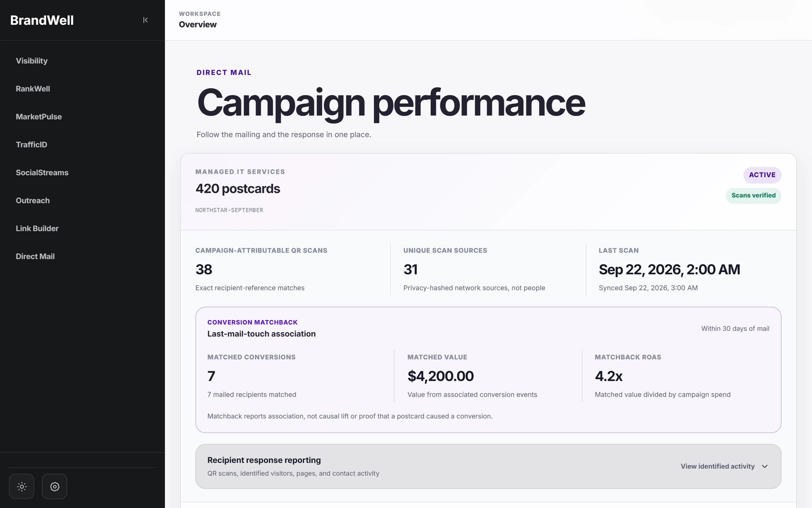Image resolution: width=812 pixels, height=508 pixels.
Task: Click the ACTIVE status badge
Action: tap(762, 175)
